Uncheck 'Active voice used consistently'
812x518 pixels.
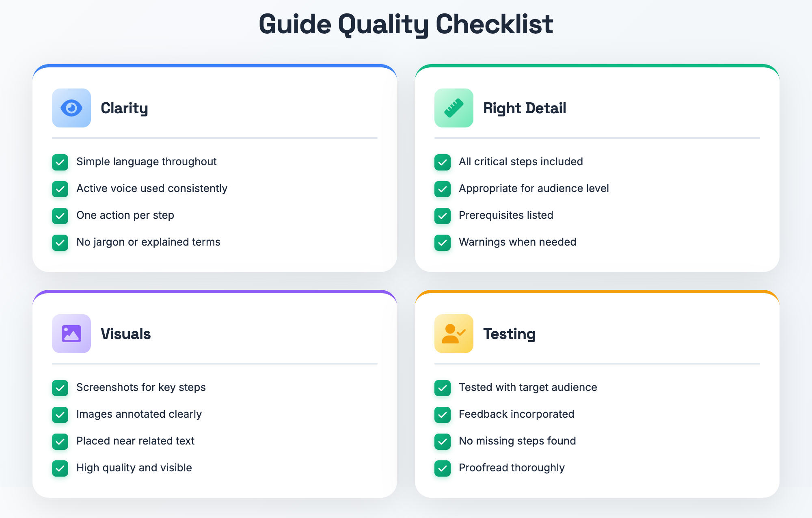[x=60, y=189]
